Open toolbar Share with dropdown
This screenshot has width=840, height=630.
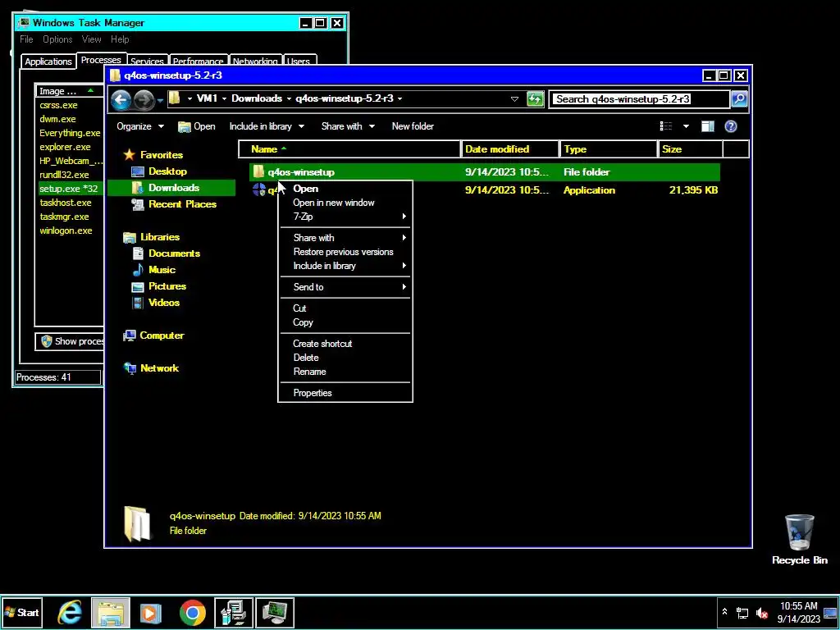tap(348, 126)
